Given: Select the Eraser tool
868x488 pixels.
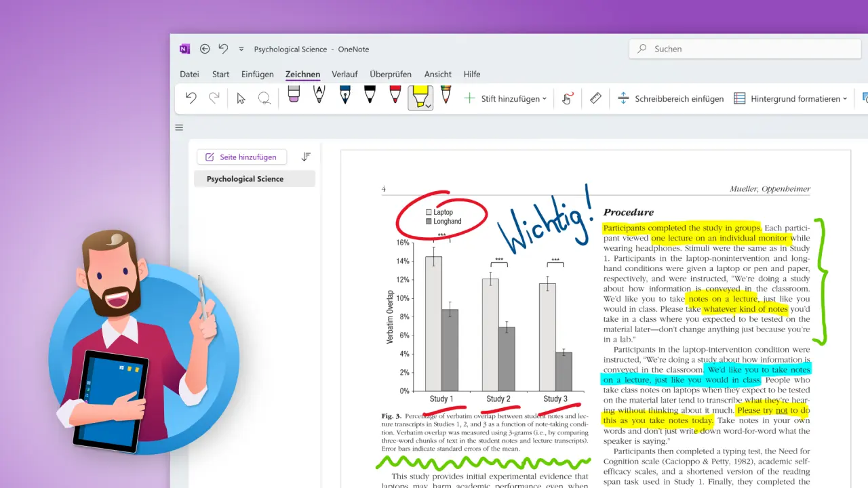Looking at the screenshot, I should [x=293, y=98].
